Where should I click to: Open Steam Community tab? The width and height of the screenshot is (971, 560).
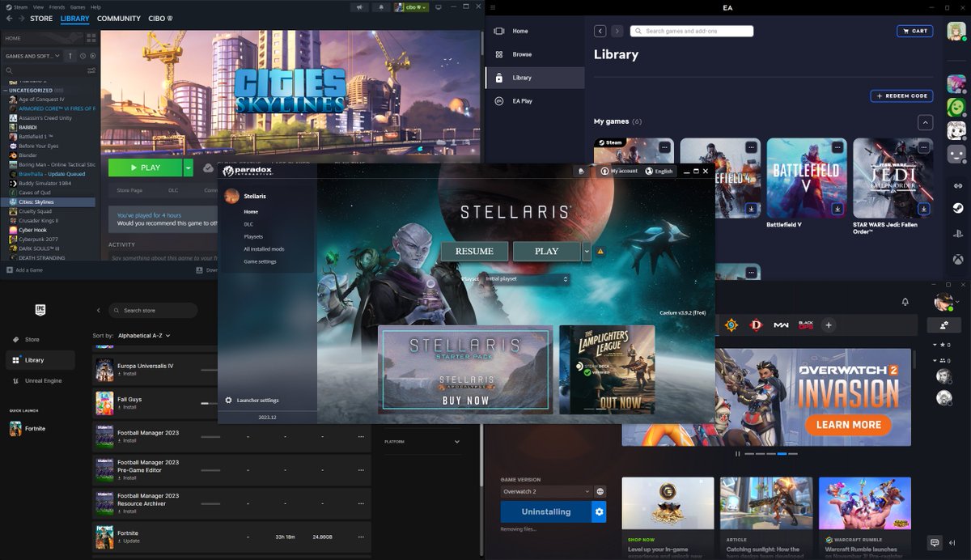point(119,19)
